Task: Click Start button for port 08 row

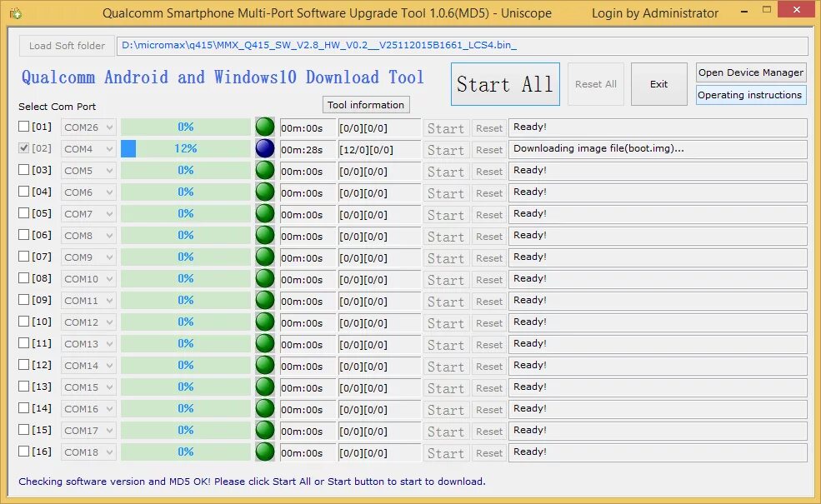Action: 446,280
